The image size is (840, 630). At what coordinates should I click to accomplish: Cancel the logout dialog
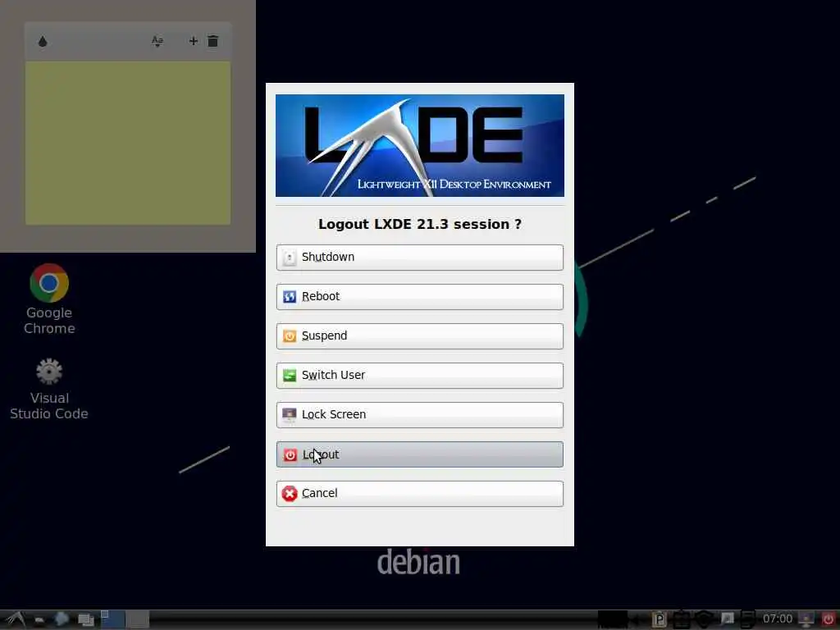(419, 493)
